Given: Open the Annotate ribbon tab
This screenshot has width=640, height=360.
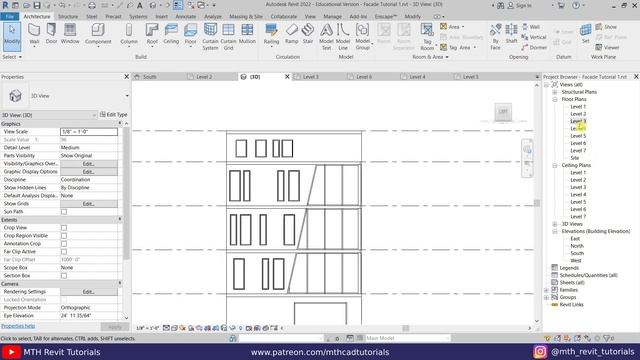Looking at the screenshot, I should (186, 16).
